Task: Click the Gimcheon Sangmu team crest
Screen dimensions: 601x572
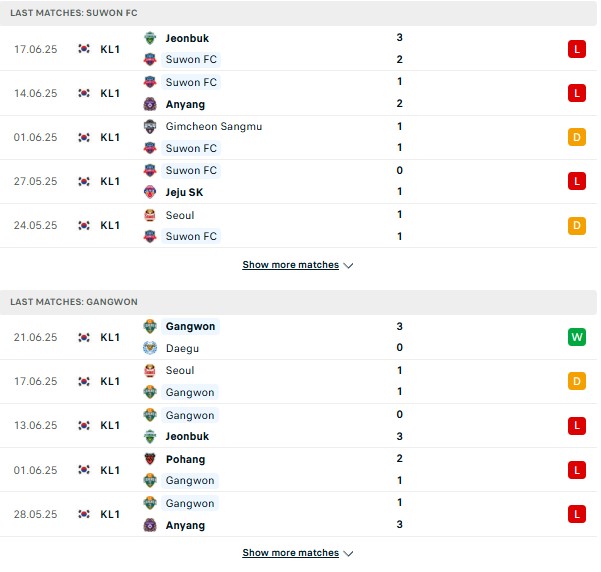Action: point(150,127)
